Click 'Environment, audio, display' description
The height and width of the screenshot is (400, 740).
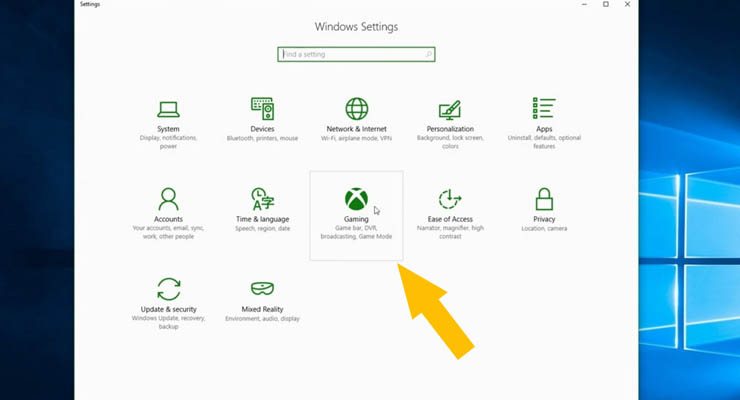click(262, 318)
